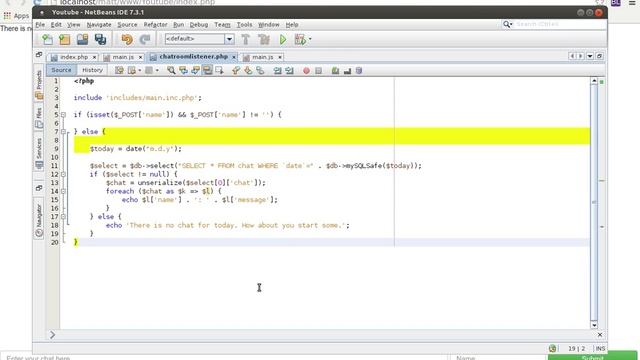The image size is (640, 360).
Task: Select the chatroomlistener.php tab
Action: point(193,57)
